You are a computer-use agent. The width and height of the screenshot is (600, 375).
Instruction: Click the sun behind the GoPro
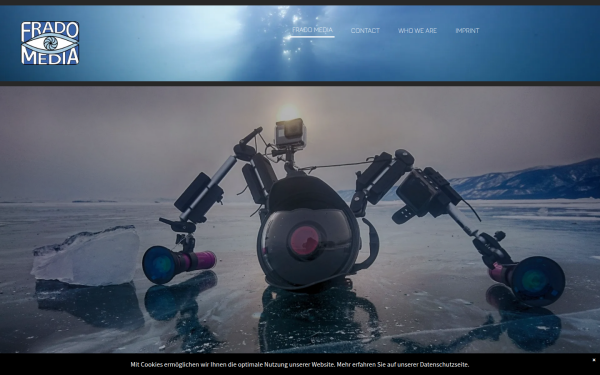point(288,112)
